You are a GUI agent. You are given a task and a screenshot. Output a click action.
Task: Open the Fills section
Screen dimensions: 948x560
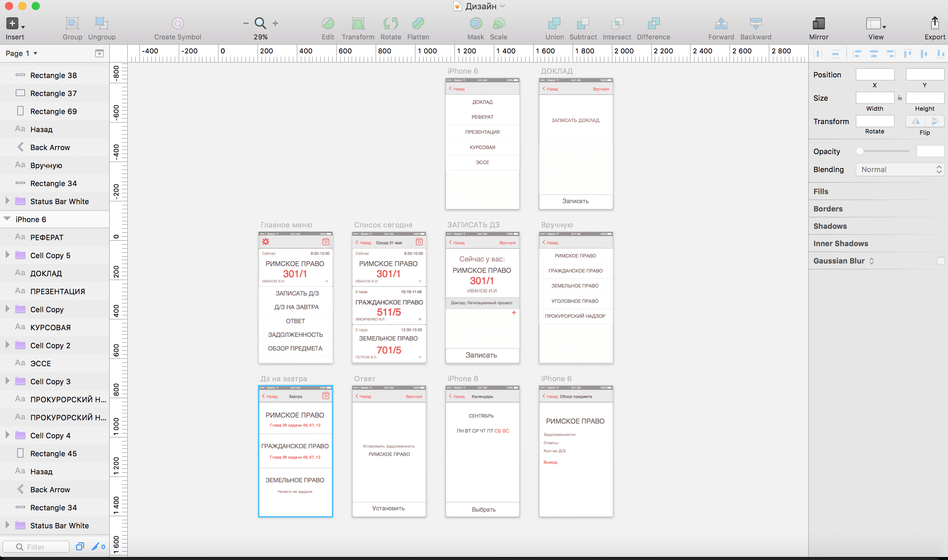[x=821, y=191]
